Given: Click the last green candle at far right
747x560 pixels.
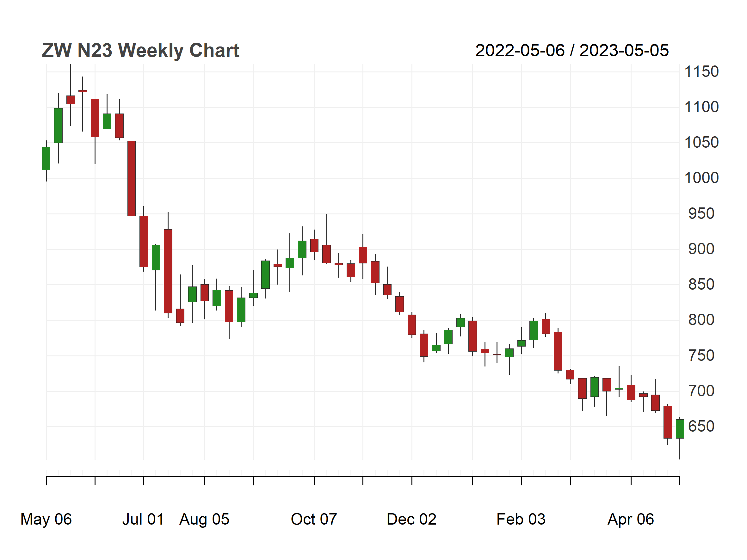Looking at the screenshot, I should point(680,429).
